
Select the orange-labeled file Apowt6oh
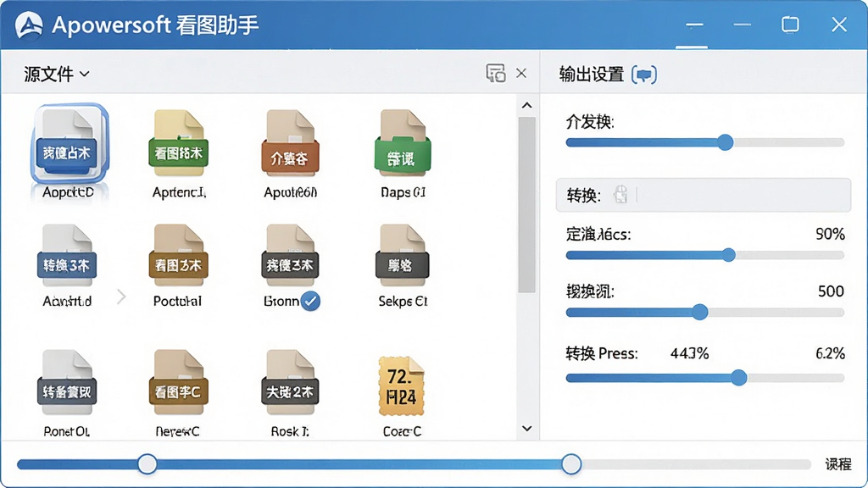[x=290, y=152]
